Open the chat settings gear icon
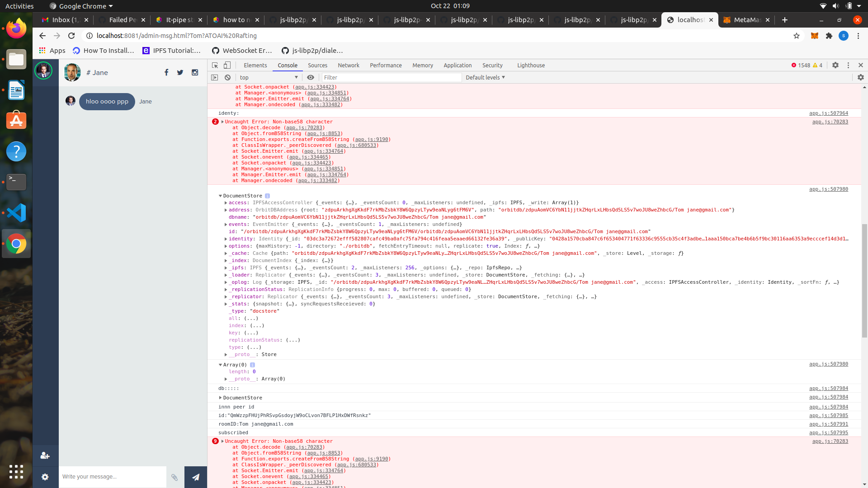 coord(45,477)
